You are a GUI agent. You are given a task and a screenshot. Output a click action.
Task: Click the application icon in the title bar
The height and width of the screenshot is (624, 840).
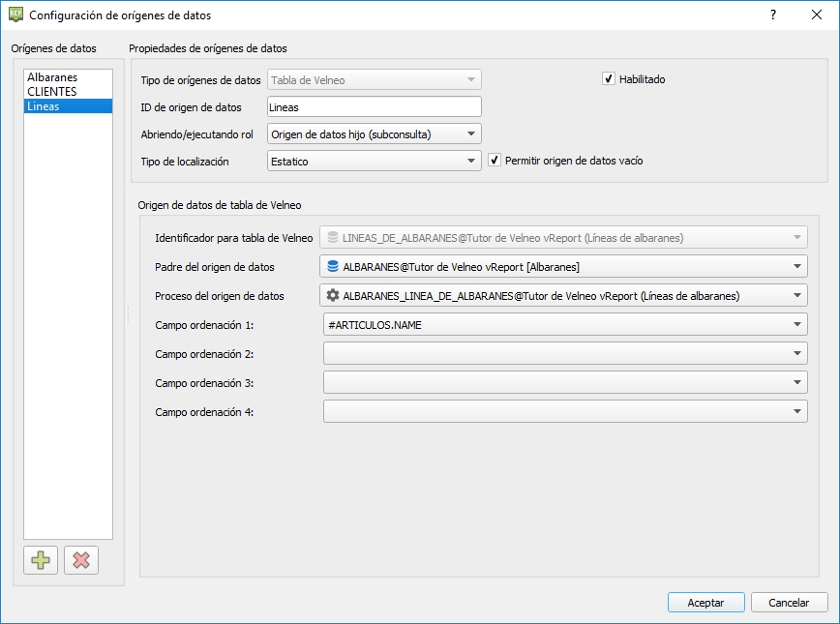click(x=15, y=15)
